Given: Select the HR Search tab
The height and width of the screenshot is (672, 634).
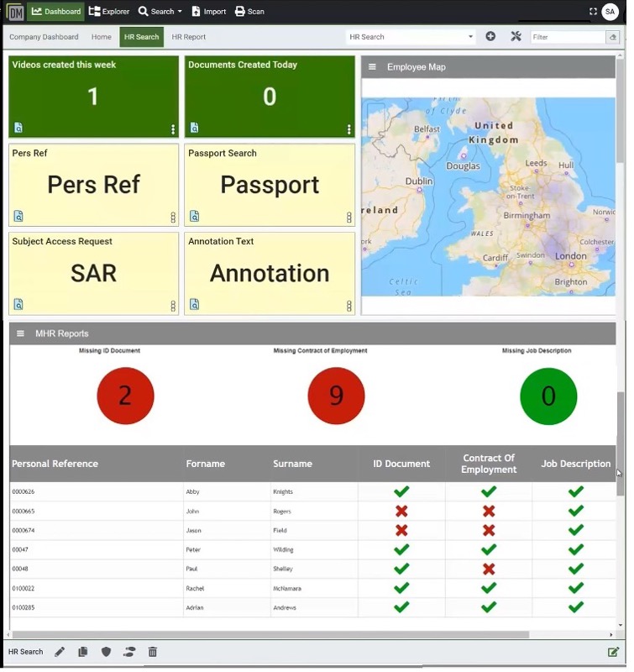Looking at the screenshot, I should 141,37.
